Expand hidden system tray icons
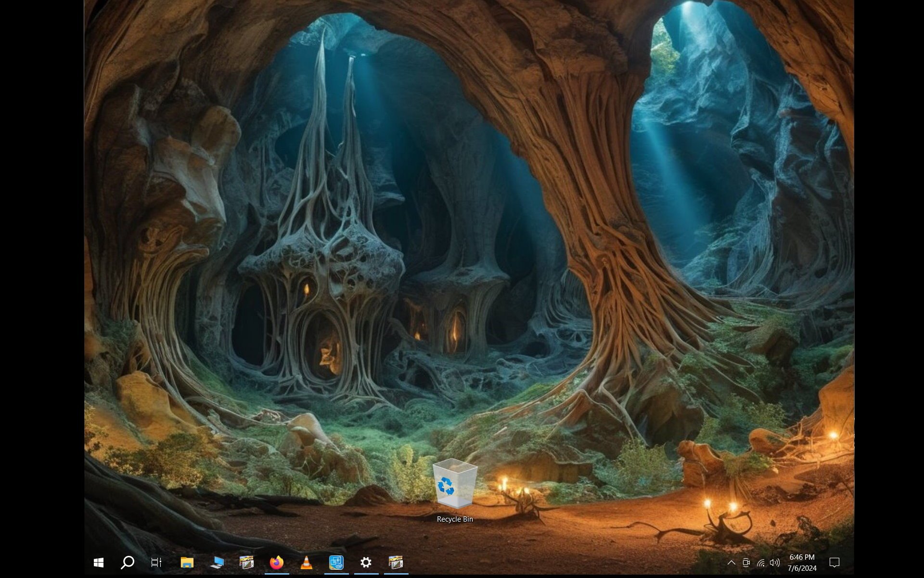 (x=731, y=562)
